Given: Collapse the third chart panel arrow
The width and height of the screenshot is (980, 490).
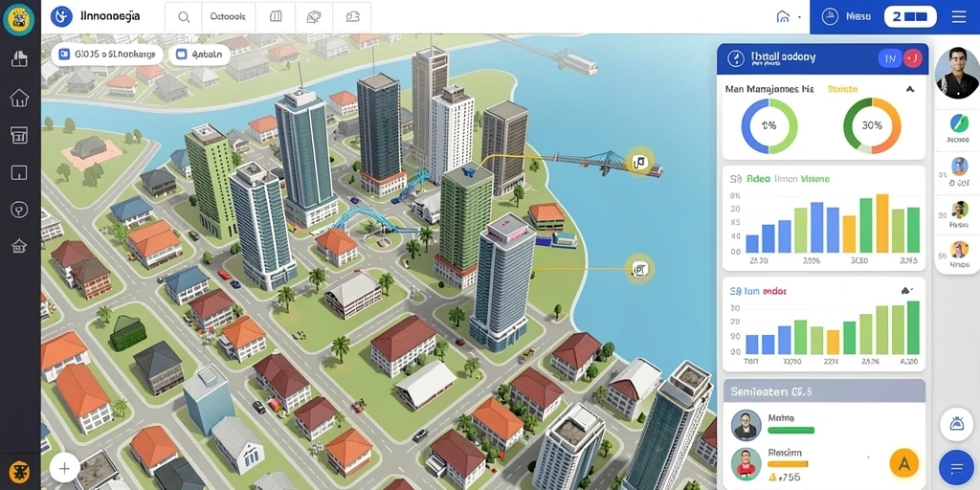Looking at the screenshot, I should tap(906, 291).
